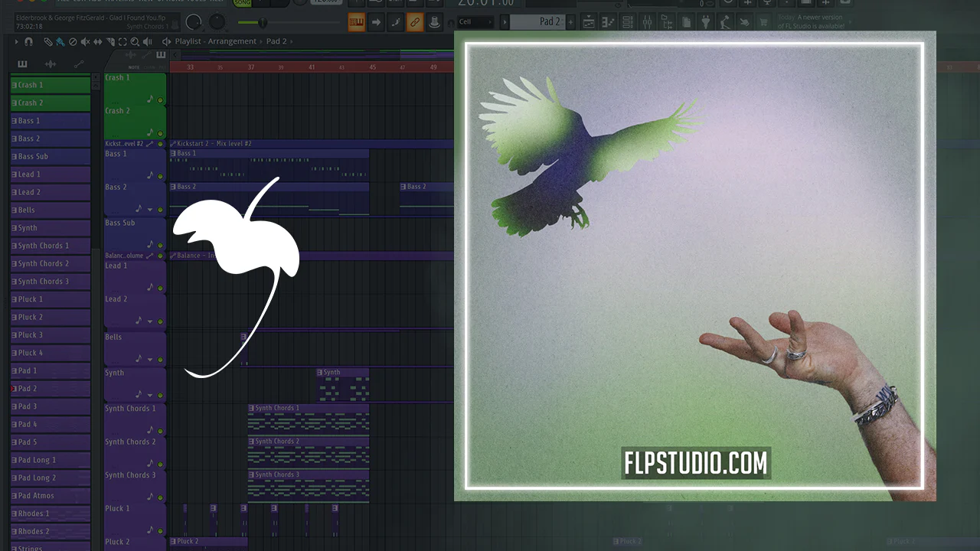Mute the Bass 1 track

160,176
